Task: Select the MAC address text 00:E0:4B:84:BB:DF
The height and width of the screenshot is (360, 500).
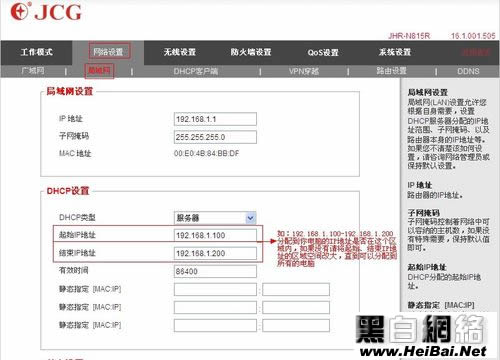Action: [207, 154]
